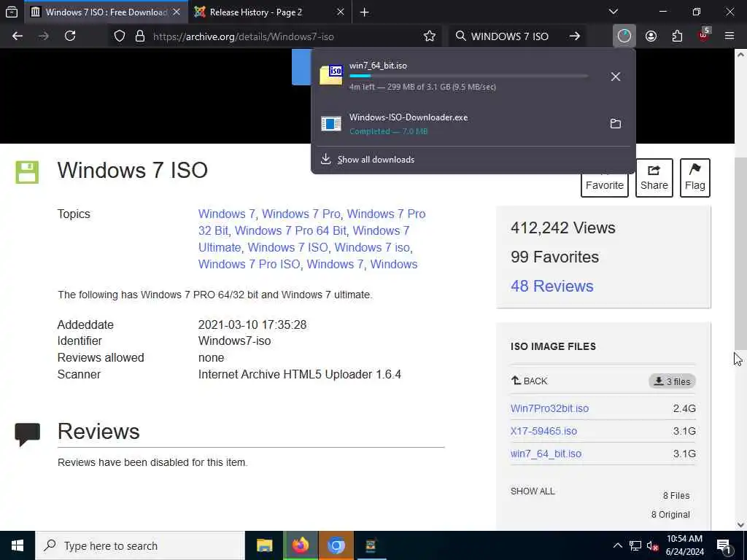Open Firefox View icon in tab bar
The width and height of the screenshot is (747, 560).
(x=12, y=12)
